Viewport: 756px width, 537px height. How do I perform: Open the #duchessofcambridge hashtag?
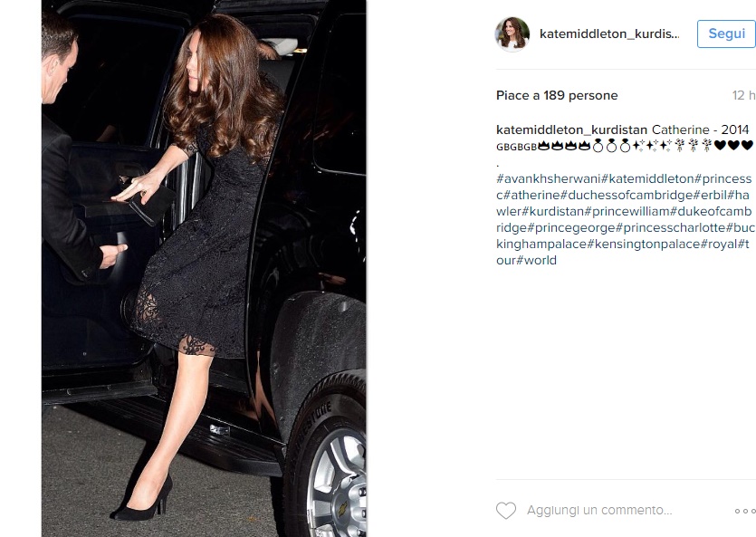coord(627,196)
